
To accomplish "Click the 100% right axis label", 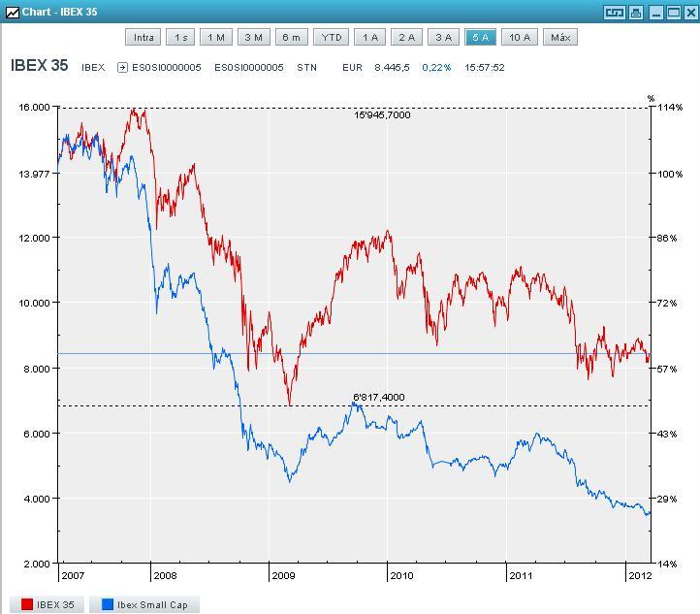I will 670,174.
